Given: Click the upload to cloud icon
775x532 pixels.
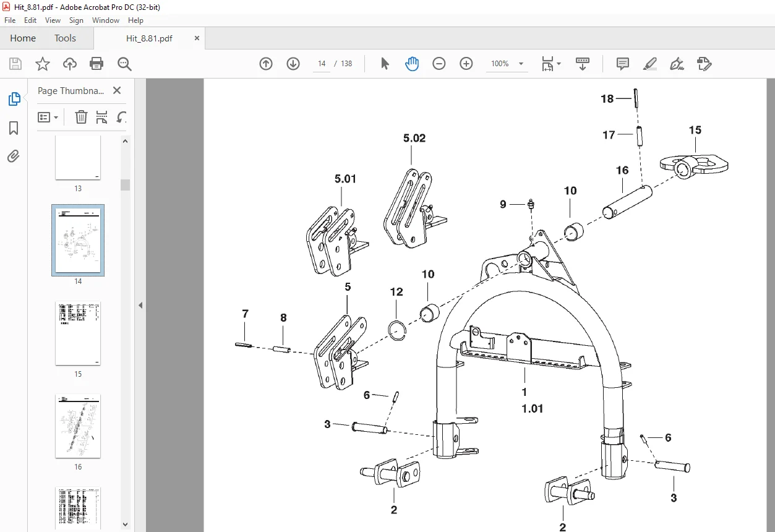Looking at the screenshot, I should click(x=70, y=64).
